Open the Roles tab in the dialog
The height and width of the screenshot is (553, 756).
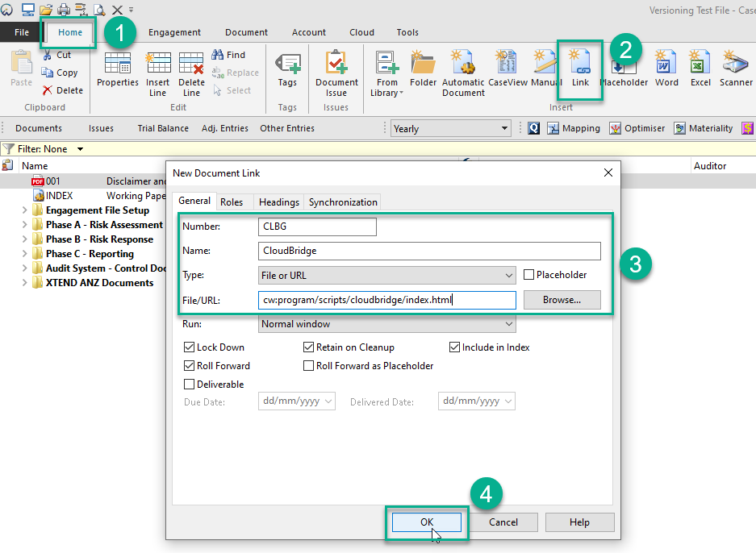232,202
